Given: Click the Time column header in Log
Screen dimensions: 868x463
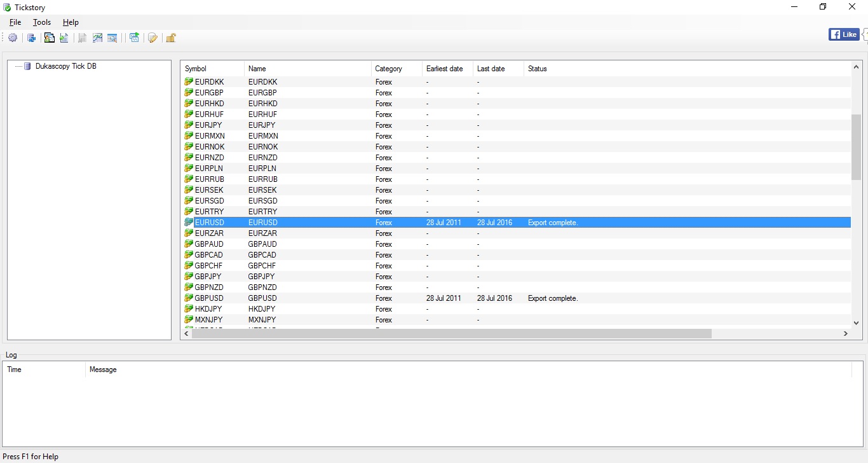Looking at the screenshot, I should coord(44,370).
